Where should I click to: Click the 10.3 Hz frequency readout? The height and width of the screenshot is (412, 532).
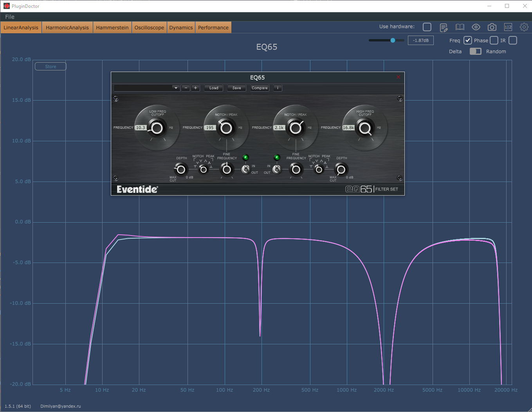(x=141, y=128)
